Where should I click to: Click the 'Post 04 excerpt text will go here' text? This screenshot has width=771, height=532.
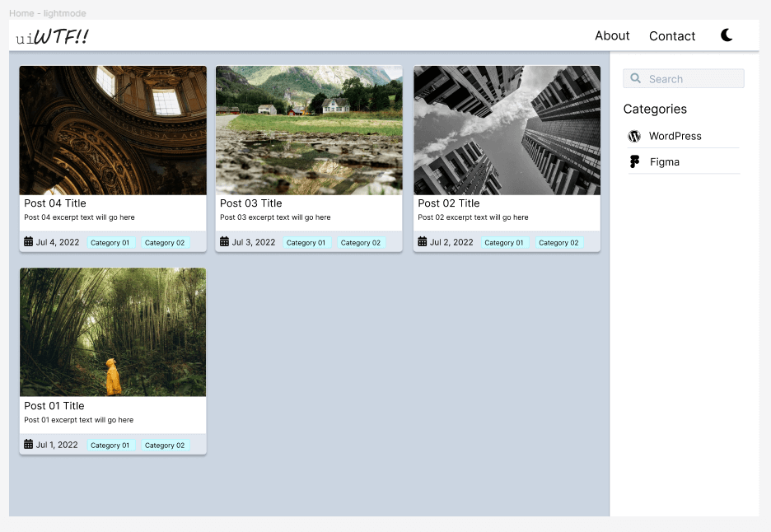tap(79, 217)
